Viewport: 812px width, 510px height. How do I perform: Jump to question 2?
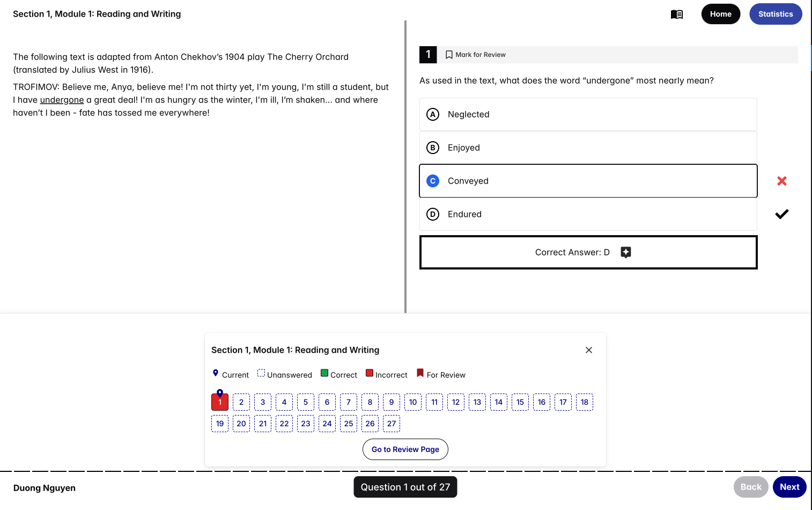(241, 402)
